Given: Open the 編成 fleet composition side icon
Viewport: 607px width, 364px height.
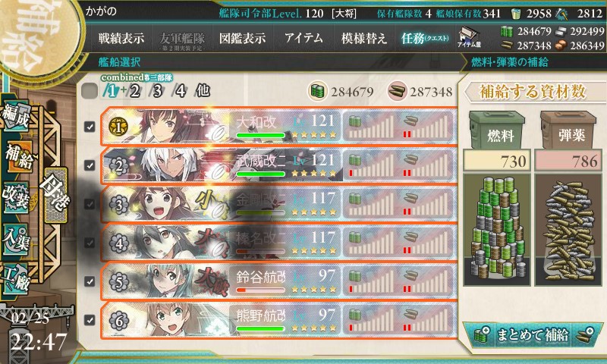Looking at the screenshot, I should (15, 116).
